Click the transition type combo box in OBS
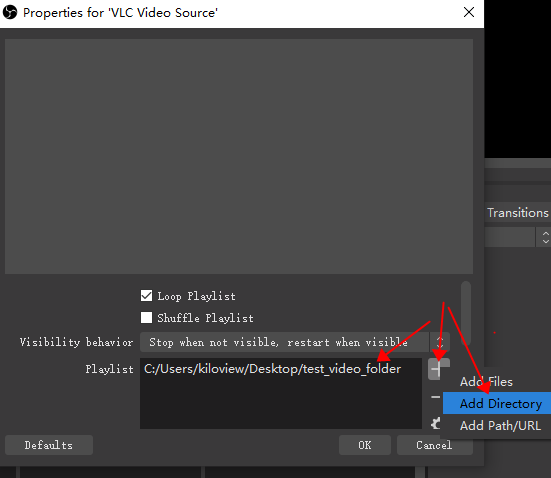Image resolution: width=551 pixels, height=478 pixels. tap(518, 237)
